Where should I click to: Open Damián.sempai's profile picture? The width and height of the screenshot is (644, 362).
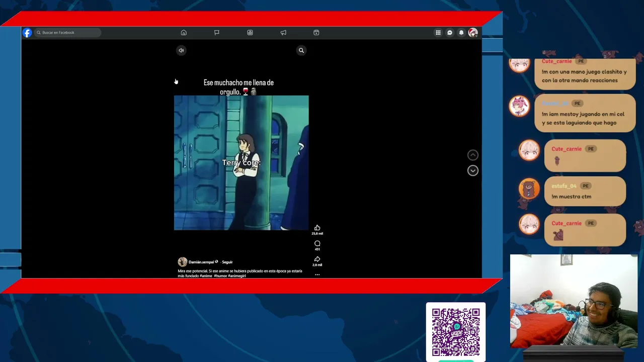(x=182, y=262)
